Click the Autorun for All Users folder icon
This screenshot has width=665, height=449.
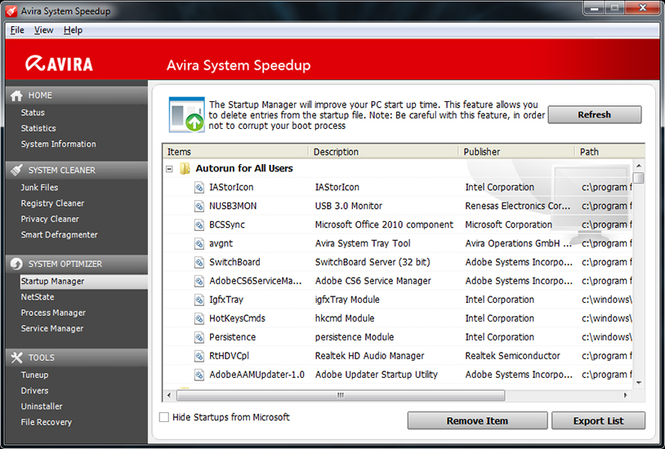click(185, 168)
